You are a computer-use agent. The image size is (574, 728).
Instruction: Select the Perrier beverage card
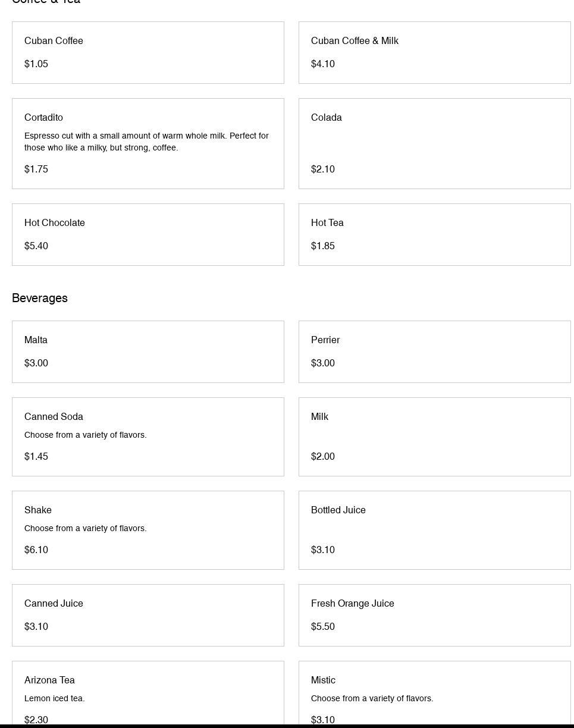435,352
